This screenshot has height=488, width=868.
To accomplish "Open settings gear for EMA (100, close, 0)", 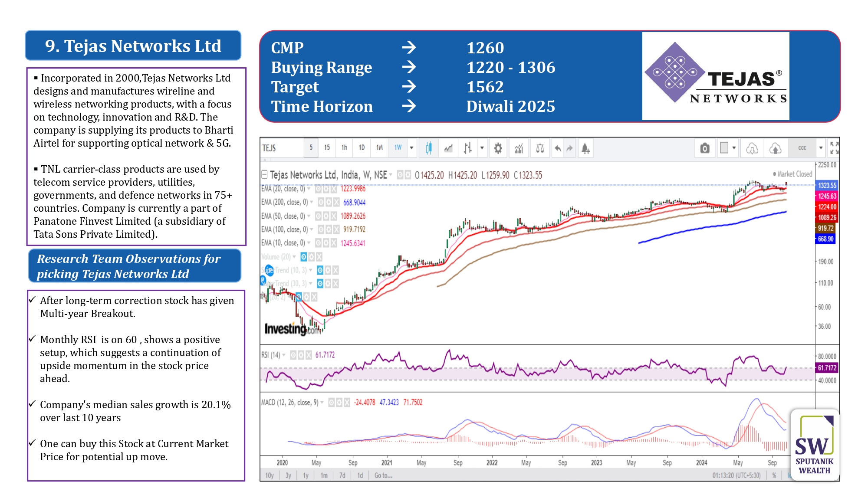I will [329, 229].
